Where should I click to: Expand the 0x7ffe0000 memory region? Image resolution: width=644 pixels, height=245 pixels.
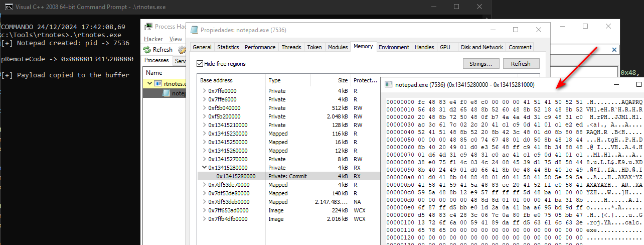pyautogui.click(x=204, y=91)
